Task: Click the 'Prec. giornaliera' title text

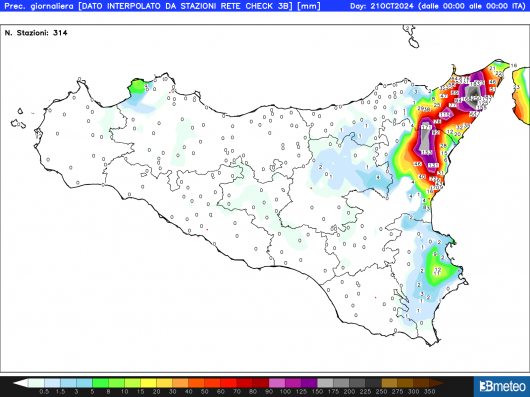Action: [39, 6]
